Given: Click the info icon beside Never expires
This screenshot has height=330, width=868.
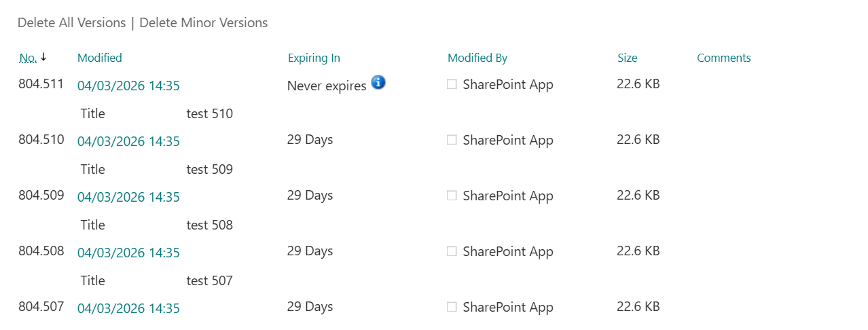Looking at the screenshot, I should click(378, 83).
